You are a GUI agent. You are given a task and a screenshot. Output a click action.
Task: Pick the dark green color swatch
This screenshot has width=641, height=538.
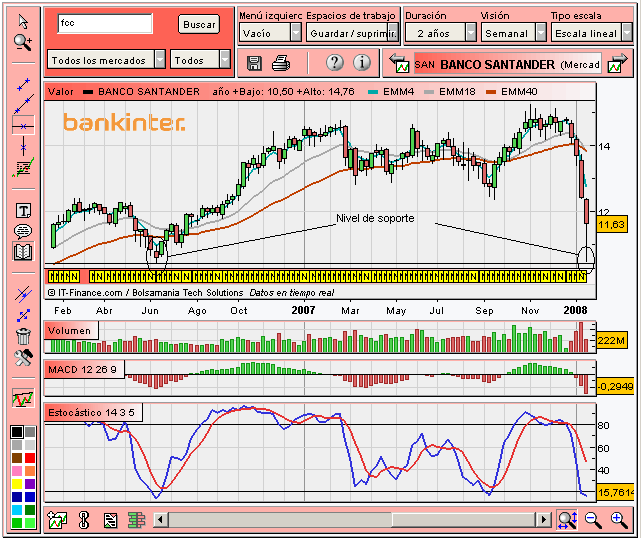point(30,509)
